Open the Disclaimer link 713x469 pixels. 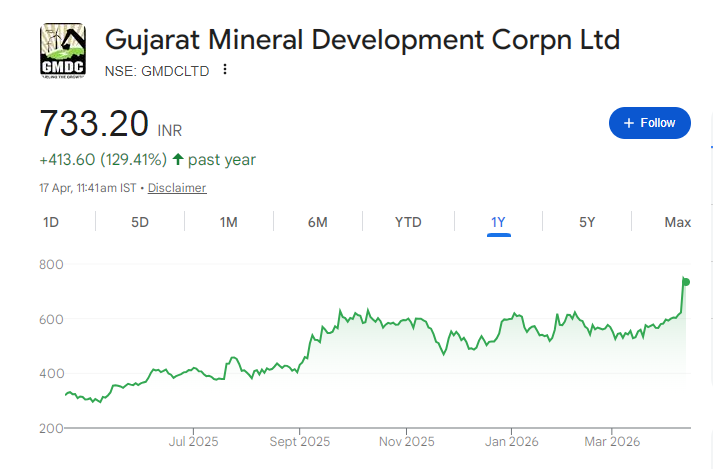(177, 188)
